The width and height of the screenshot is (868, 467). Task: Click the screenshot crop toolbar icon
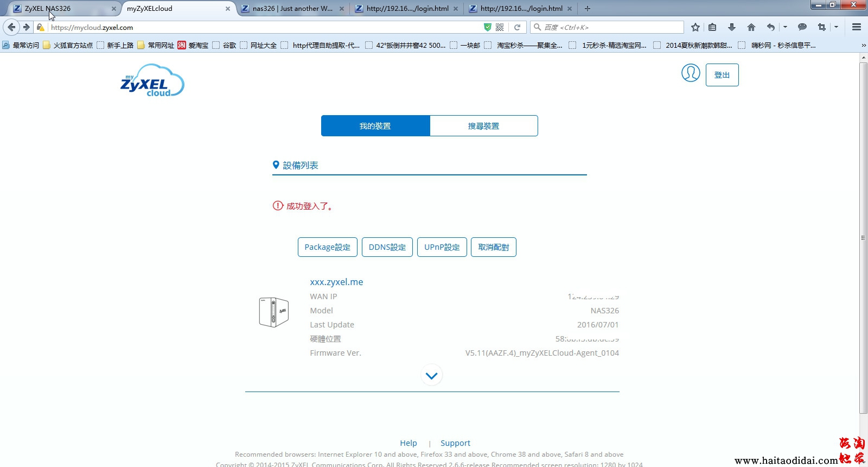pyautogui.click(x=821, y=27)
